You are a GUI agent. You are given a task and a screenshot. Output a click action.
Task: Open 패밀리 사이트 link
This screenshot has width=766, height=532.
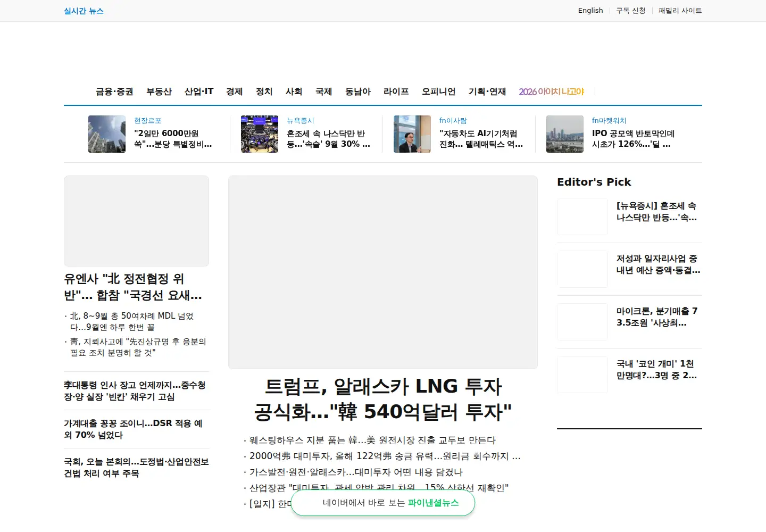tap(680, 11)
